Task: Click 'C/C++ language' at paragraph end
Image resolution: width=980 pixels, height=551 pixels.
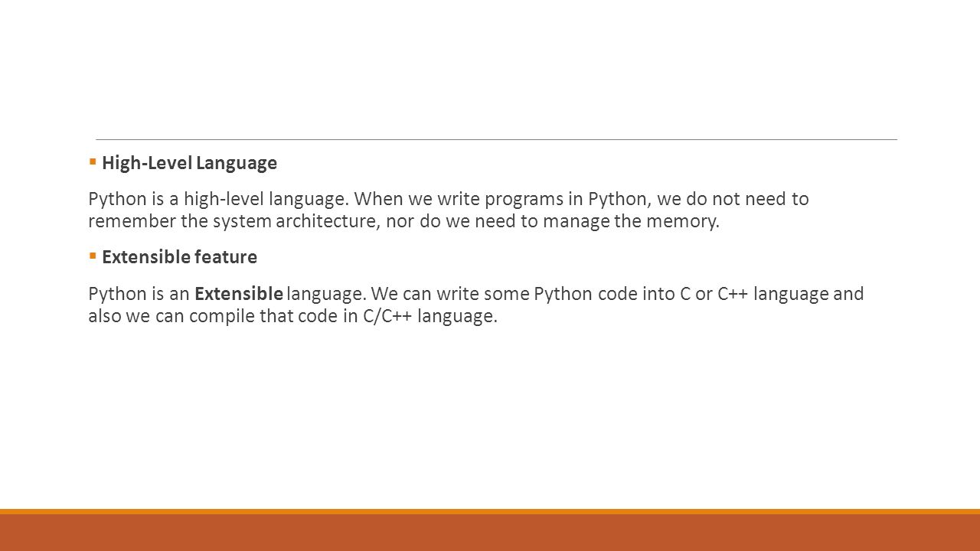Action: tap(430, 317)
